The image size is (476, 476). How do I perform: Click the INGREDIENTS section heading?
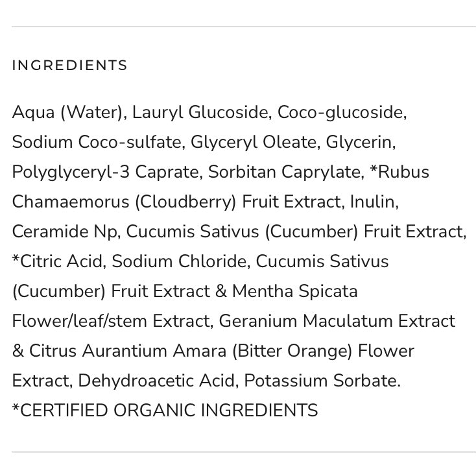tap(70, 65)
